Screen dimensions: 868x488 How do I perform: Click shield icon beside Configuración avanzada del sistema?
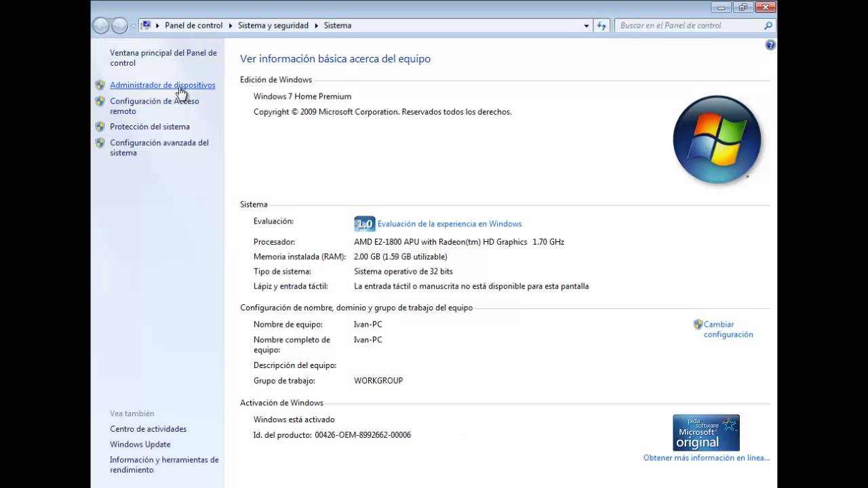coord(100,143)
